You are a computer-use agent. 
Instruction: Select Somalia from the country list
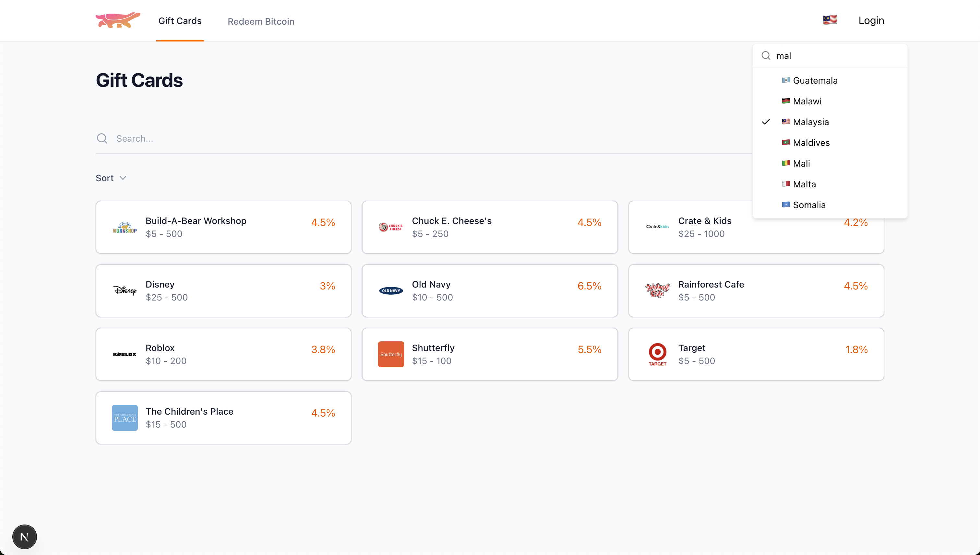[x=830, y=205]
